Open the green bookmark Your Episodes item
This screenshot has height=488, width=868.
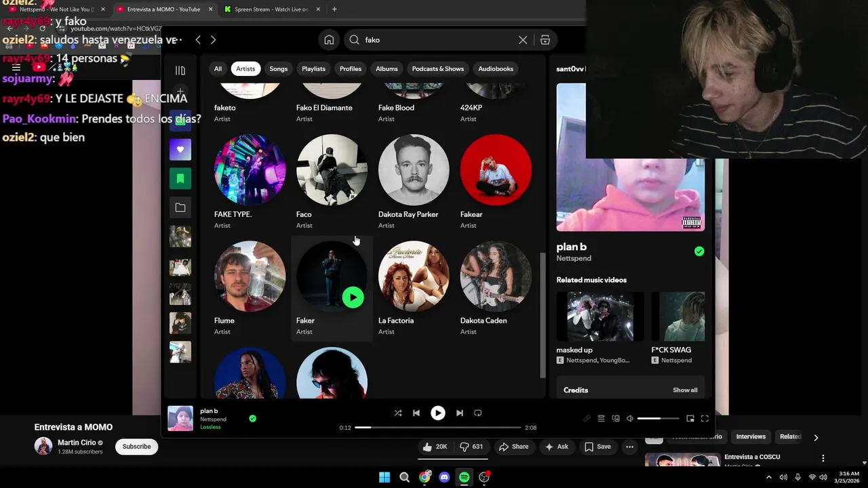[180, 179]
